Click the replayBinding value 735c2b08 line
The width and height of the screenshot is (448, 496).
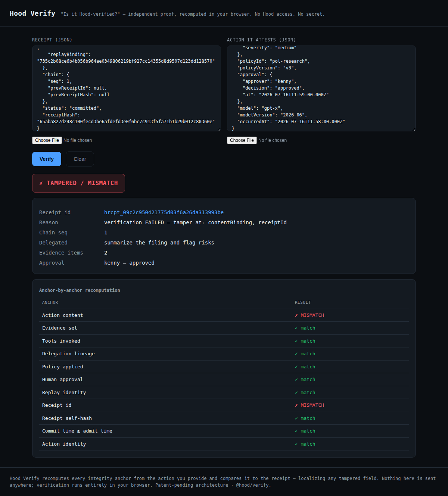[126, 61]
